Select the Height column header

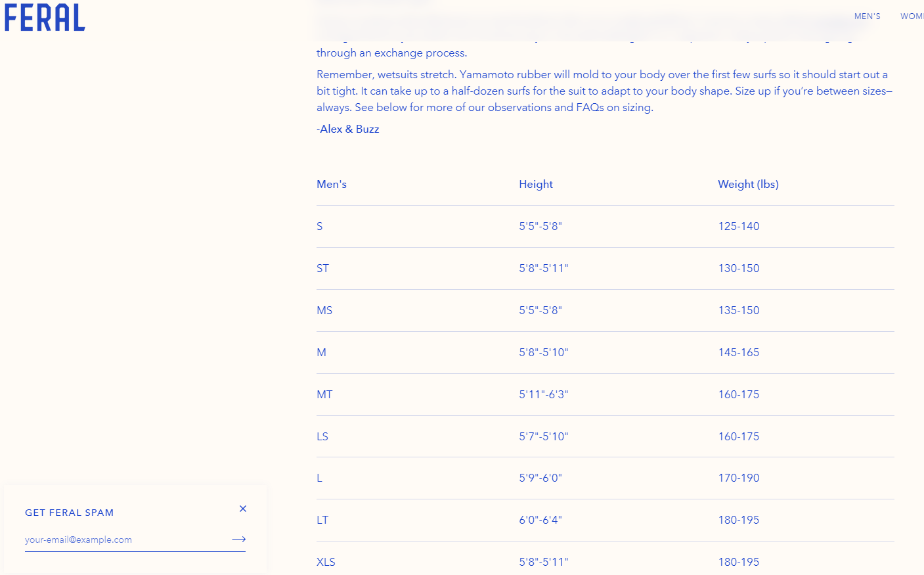pos(536,185)
